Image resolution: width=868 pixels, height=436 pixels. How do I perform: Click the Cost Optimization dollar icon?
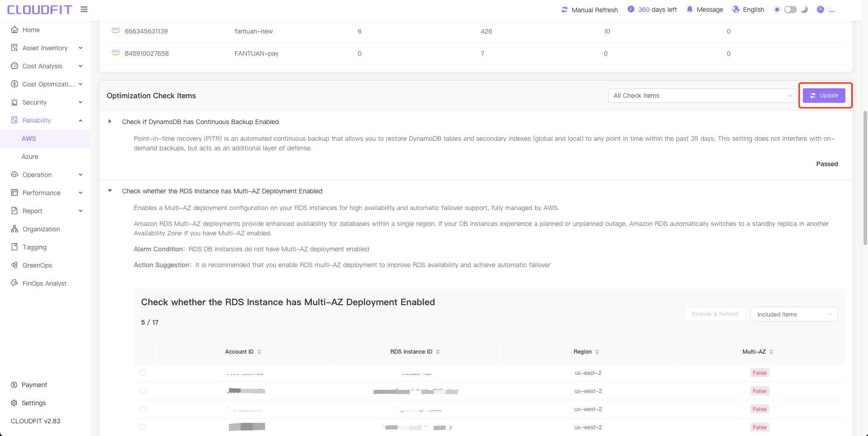click(x=14, y=84)
